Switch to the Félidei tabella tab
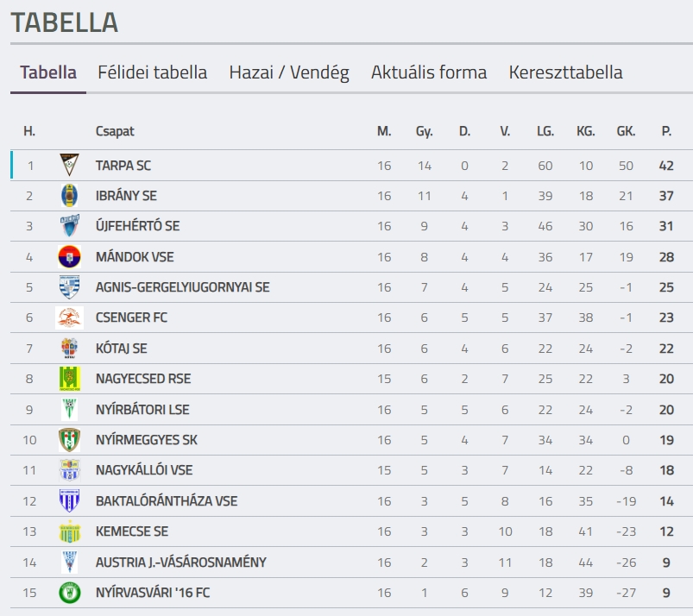 point(153,72)
